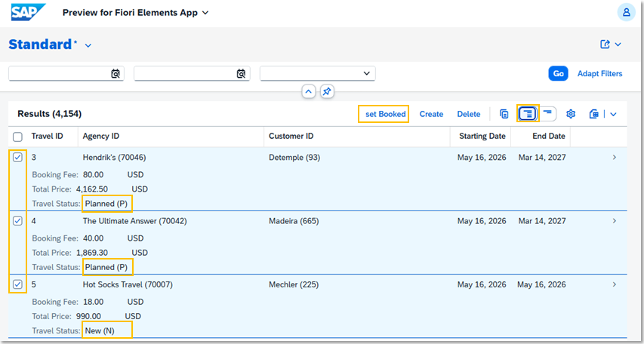Click the copy icon in table toolbar
Image resolution: width=644 pixels, height=344 pixels.
[504, 114]
